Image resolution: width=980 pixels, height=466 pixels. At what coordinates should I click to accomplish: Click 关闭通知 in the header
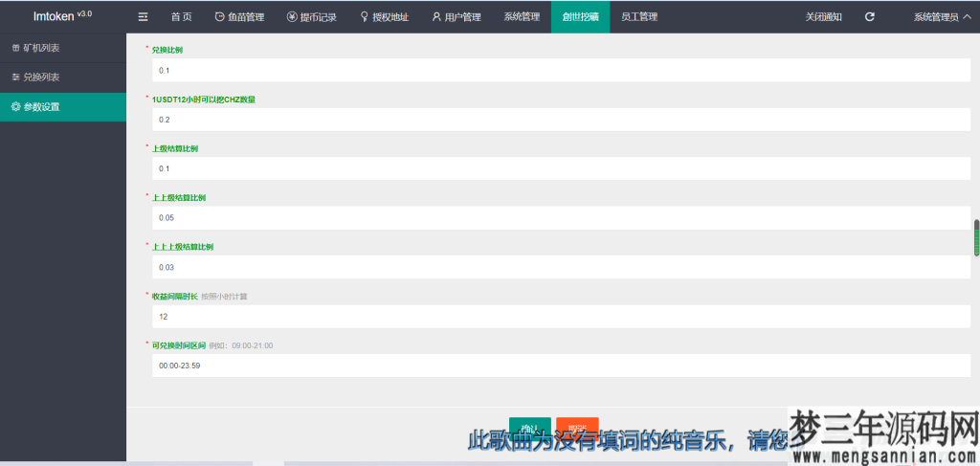[824, 17]
